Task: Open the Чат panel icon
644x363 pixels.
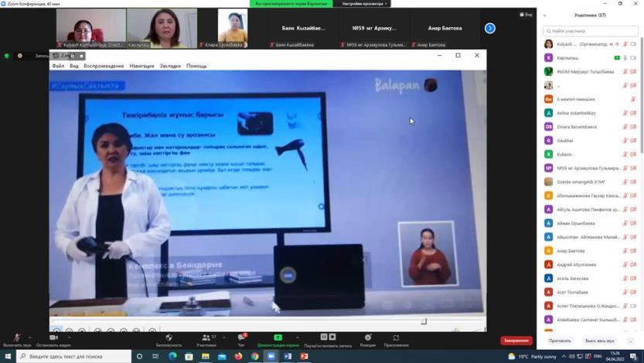Action: [x=241, y=337]
